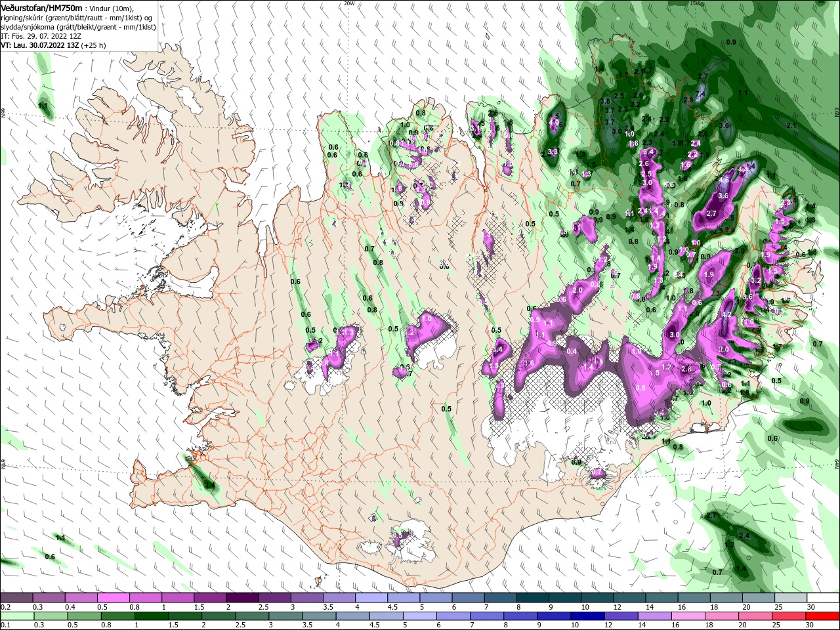This screenshot has width=840, height=630.
Task: Pick top-scale swatch between 12 and 14
Action: pos(630,598)
